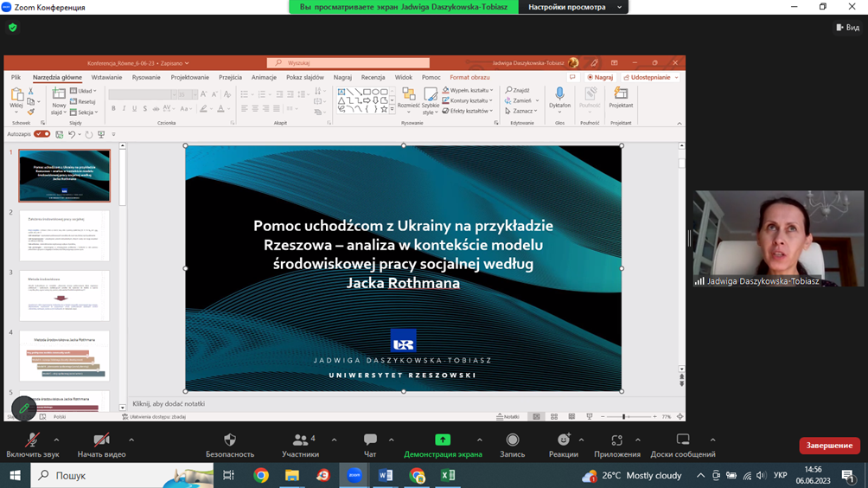The width and height of the screenshot is (868, 488).
Task: Start camera with Начать видео button
Action: coord(101,446)
